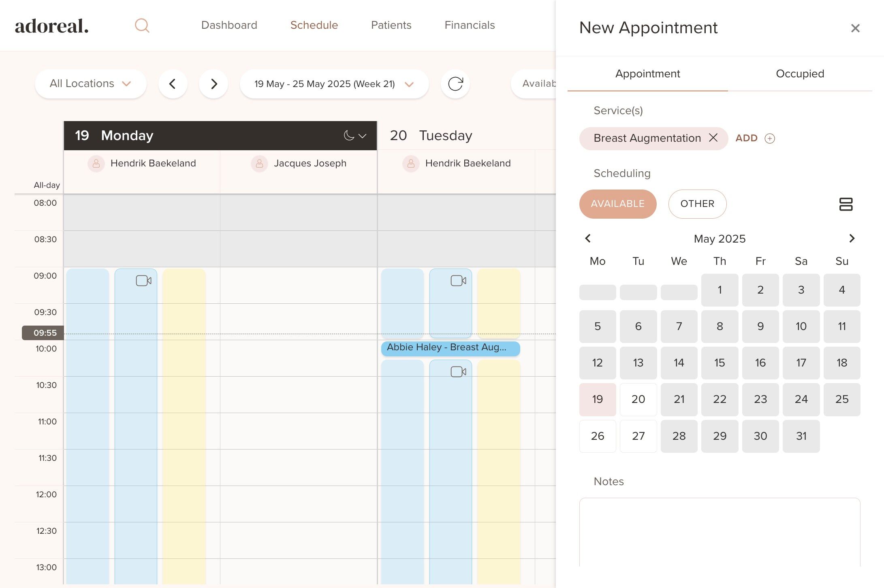884x588 pixels.
Task: Pick May 20 in the calendar
Action: [x=638, y=399]
